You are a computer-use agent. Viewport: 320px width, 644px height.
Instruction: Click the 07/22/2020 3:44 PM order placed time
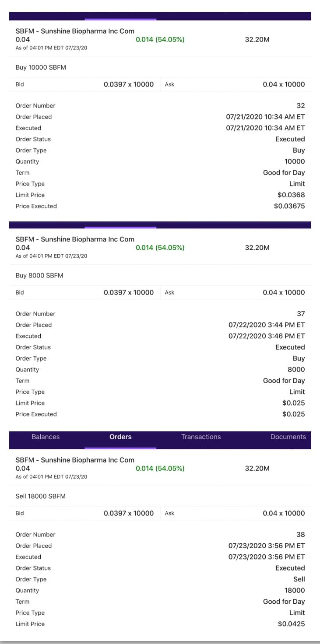(x=267, y=325)
